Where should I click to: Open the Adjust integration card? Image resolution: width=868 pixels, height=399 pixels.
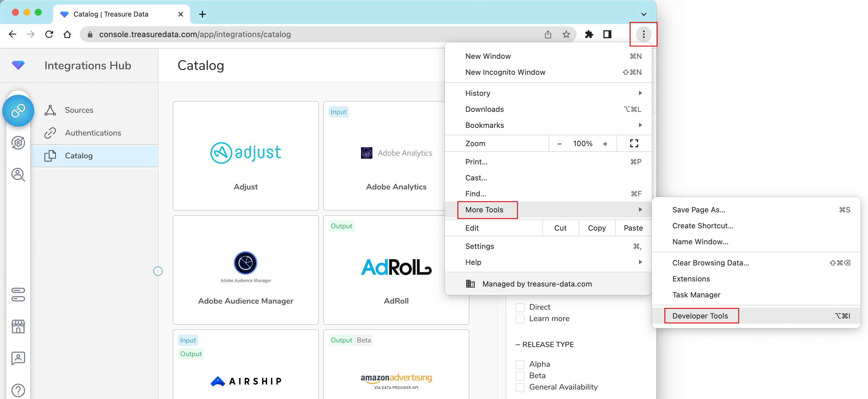(246, 156)
